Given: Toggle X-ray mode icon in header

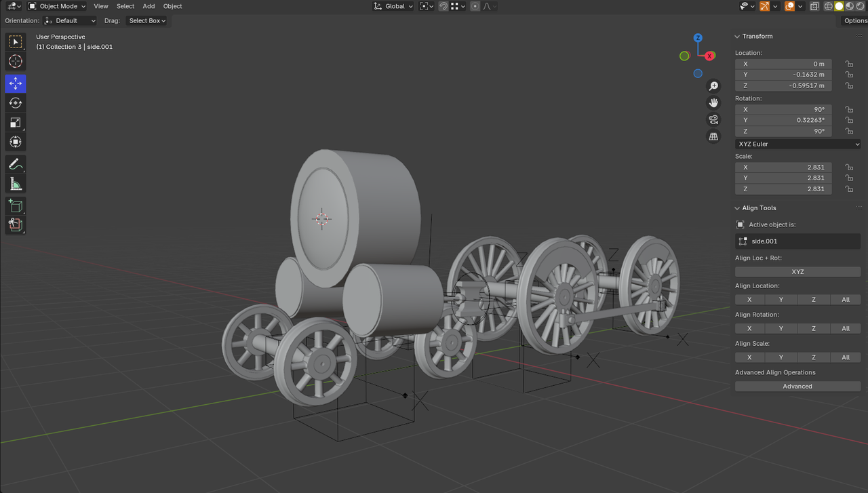Looking at the screenshot, I should point(814,6).
